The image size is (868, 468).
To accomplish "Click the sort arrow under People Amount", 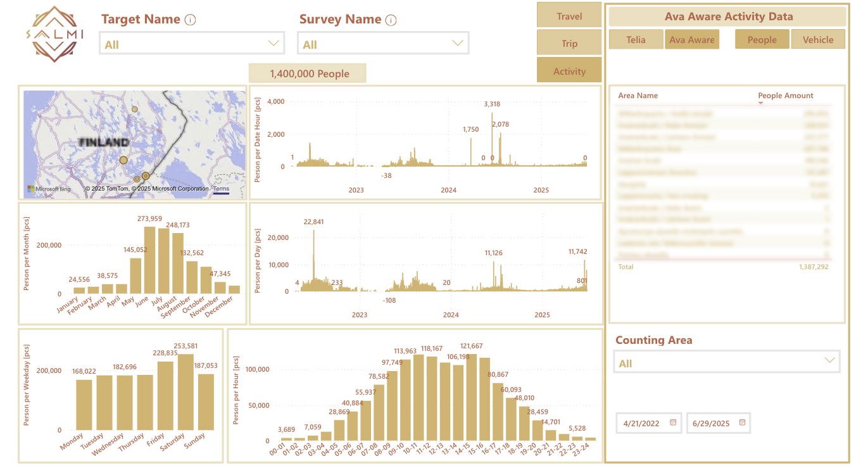I will [760, 103].
